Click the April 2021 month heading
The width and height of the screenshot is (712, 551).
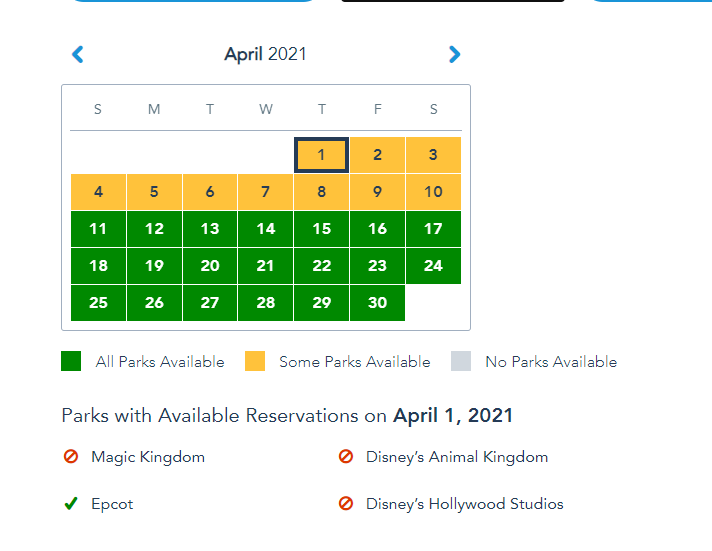[265, 54]
